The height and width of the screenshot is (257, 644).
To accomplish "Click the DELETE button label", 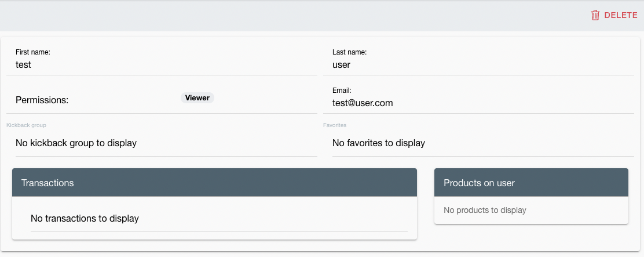I will tap(621, 16).
